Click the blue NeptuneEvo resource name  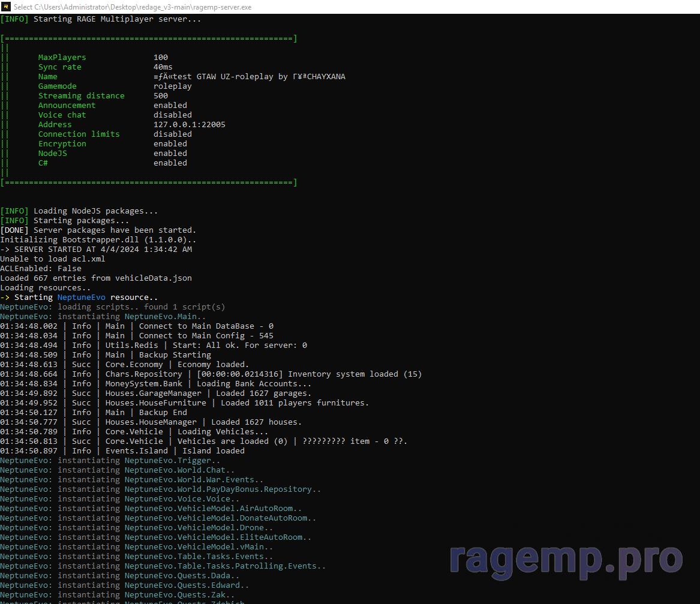coord(81,298)
